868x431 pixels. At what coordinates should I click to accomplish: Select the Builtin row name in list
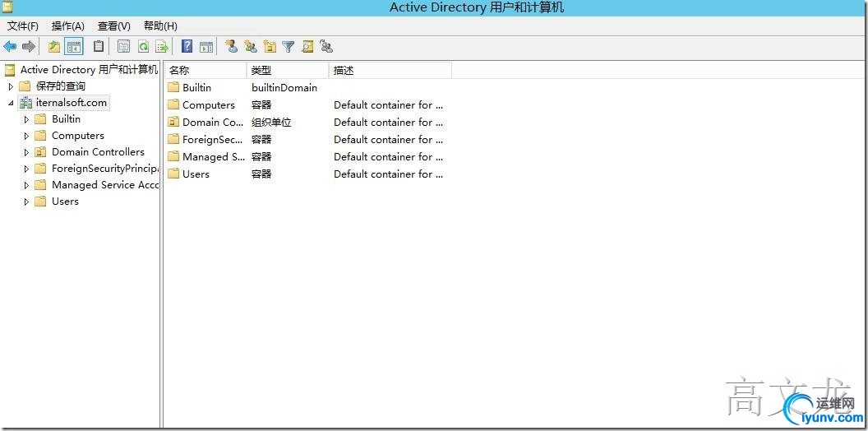[x=196, y=87]
